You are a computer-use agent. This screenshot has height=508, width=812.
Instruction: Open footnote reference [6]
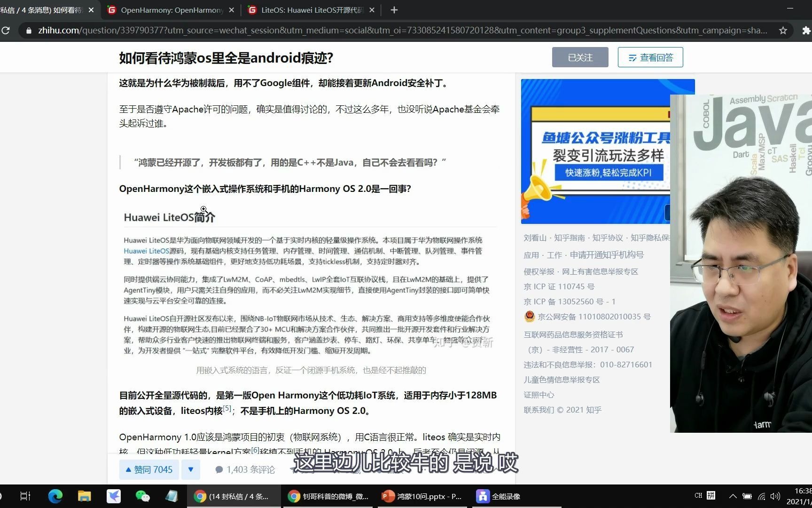(x=255, y=450)
